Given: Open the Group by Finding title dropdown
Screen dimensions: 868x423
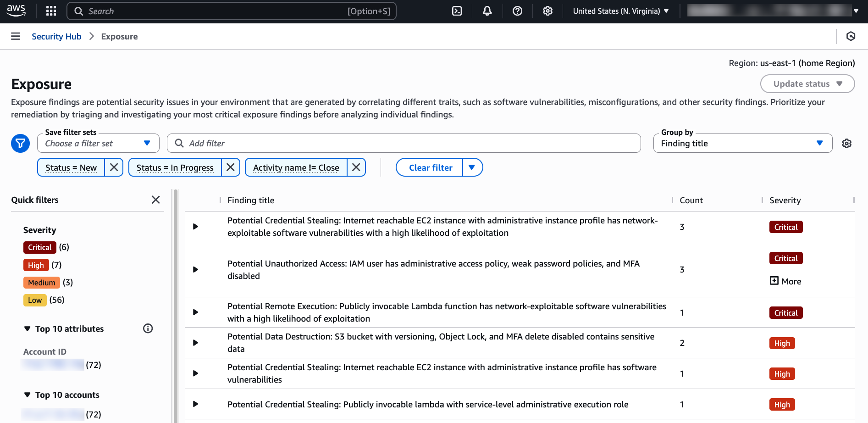Looking at the screenshot, I should click(x=742, y=143).
